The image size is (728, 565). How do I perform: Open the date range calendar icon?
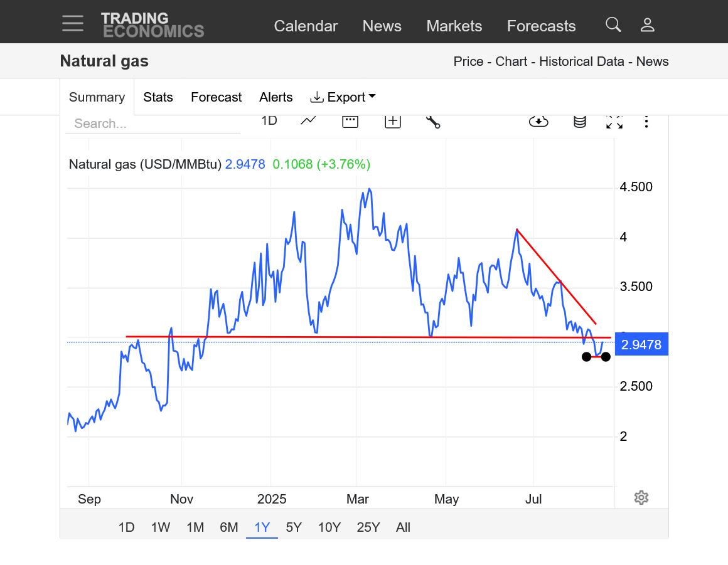pos(350,121)
